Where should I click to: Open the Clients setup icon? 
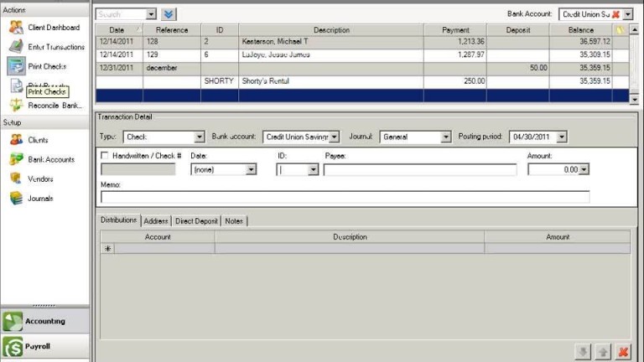pyautogui.click(x=16, y=140)
